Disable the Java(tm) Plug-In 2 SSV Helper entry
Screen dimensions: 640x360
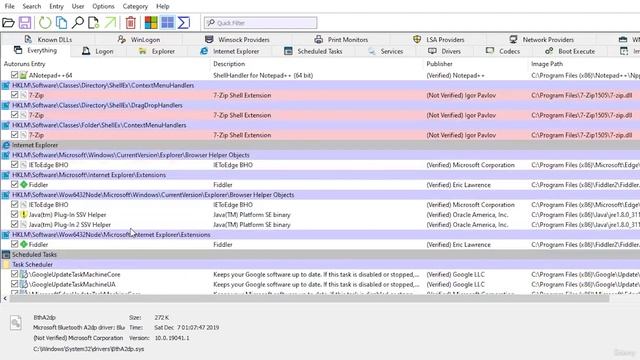point(15,224)
